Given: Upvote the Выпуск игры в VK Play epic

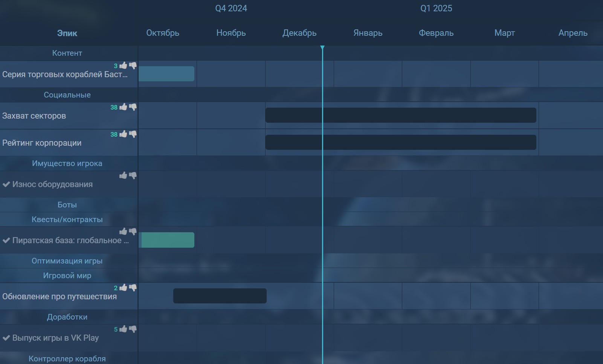Looking at the screenshot, I should (x=123, y=329).
